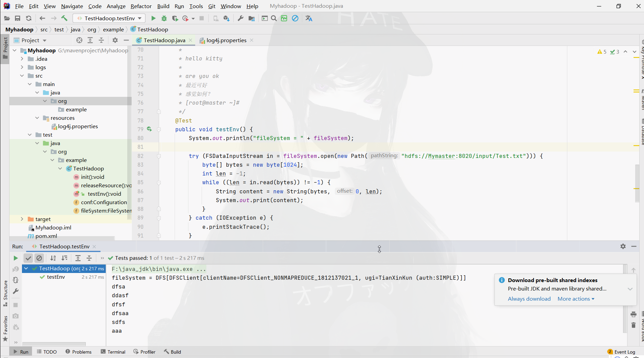Screen dimensions: 644x358
Task: Toggle showing ignored tests
Action: pyautogui.click(x=40, y=258)
